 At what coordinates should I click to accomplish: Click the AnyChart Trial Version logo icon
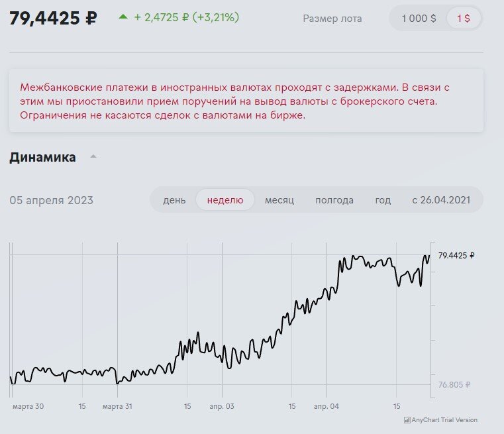407,420
